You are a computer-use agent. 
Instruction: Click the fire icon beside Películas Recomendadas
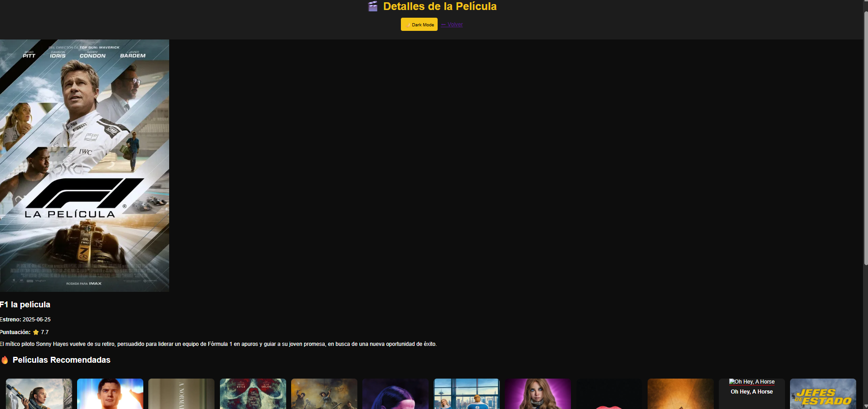click(5, 360)
